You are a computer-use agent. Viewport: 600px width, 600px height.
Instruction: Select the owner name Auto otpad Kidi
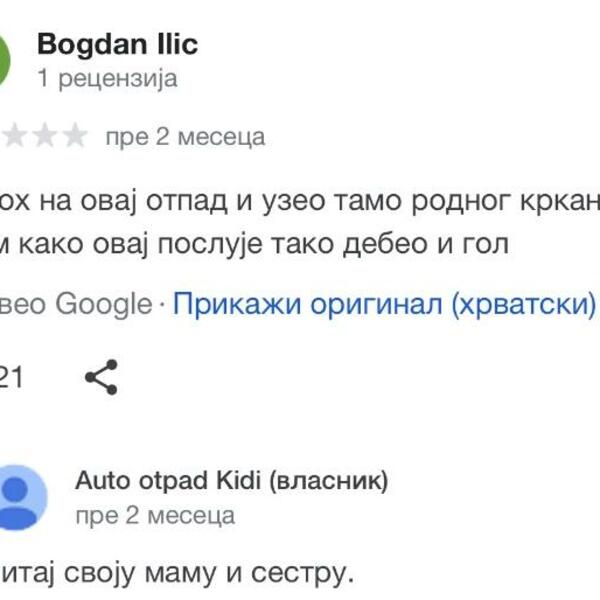[167, 481]
